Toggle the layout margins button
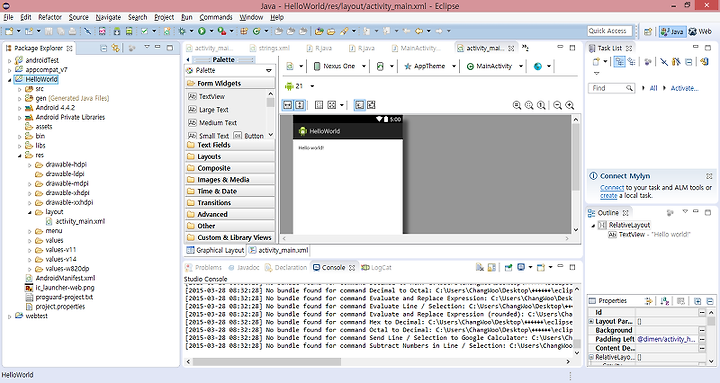Image resolution: width=720 pixels, height=383 pixels. [x=319, y=105]
